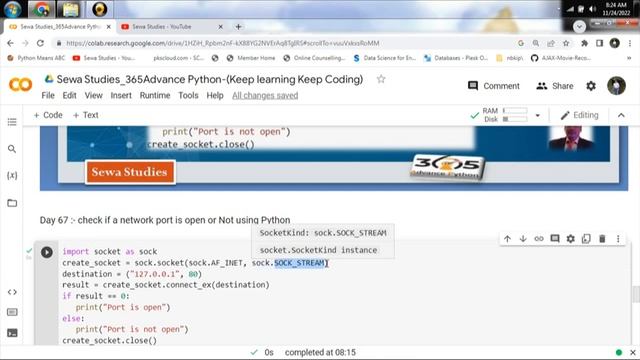Image resolution: width=640 pixels, height=360 pixels.
Task: Open Colab settings gear in header
Action: [x=591, y=86]
